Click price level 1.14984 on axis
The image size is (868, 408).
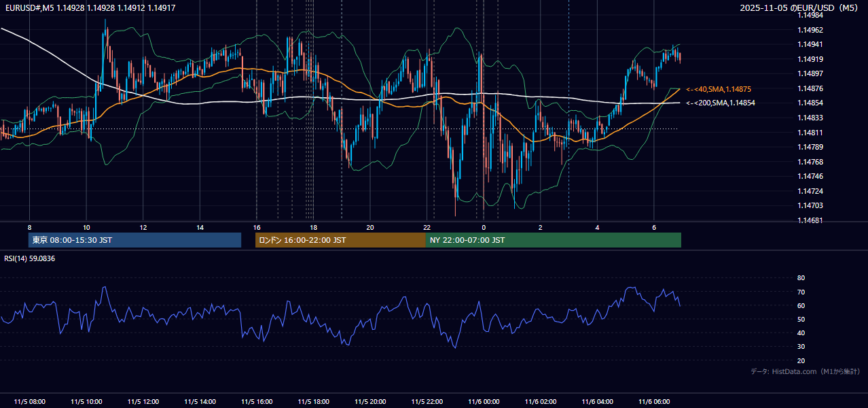pyautogui.click(x=810, y=16)
